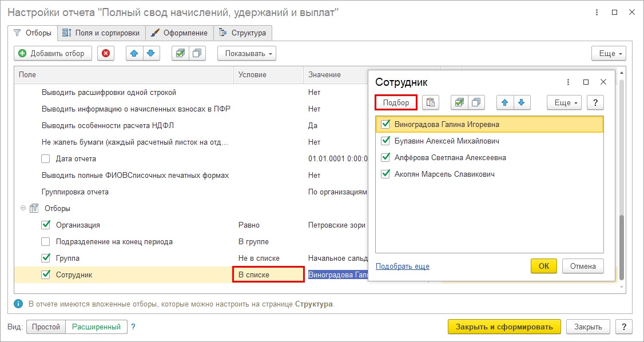Viewport: 644px width, 342px height.
Task: Toggle Акопян Марсель Славикович checkbox
Action: 385,174
